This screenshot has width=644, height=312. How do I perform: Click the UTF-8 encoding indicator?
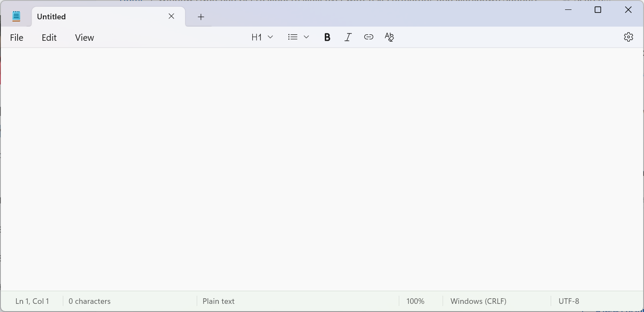(568, 301)
